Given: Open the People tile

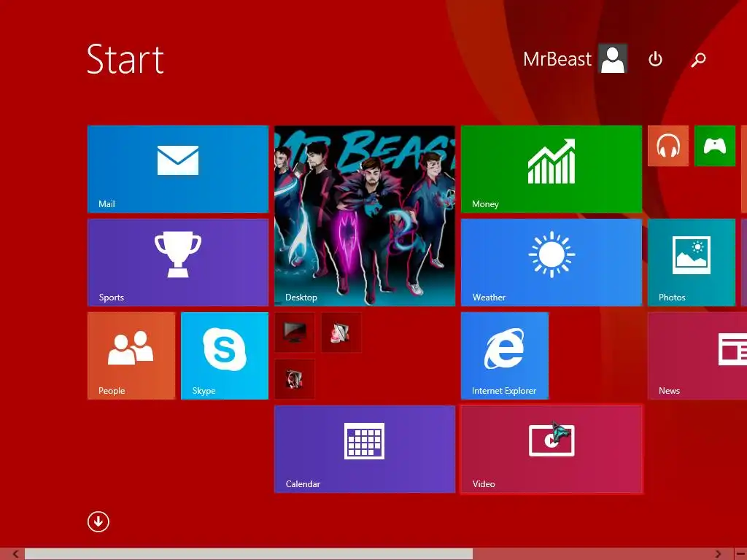Looking at the screenshot, I should pos(131,356).
